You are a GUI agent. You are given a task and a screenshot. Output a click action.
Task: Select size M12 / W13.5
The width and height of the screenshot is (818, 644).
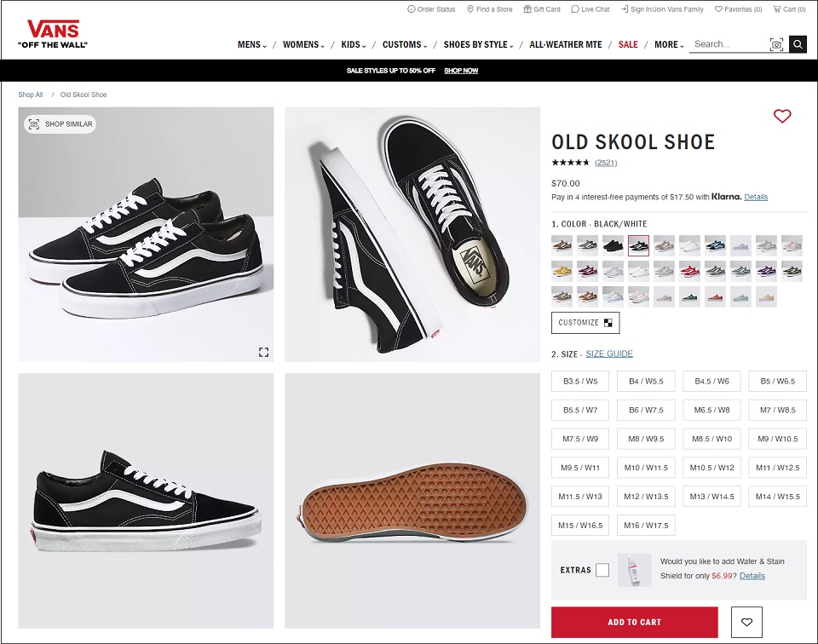coord(646,497)
